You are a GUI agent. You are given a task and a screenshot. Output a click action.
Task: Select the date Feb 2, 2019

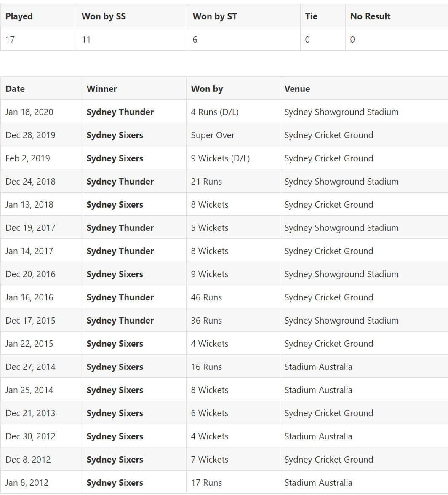click(x=28, y=158)
